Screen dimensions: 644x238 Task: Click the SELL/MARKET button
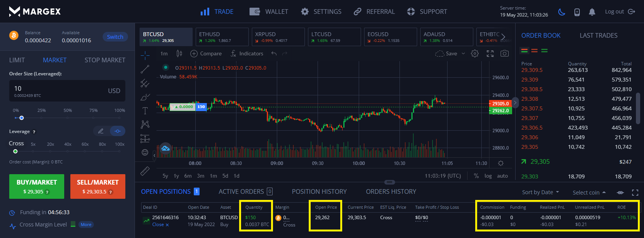(x=98, y=186)
